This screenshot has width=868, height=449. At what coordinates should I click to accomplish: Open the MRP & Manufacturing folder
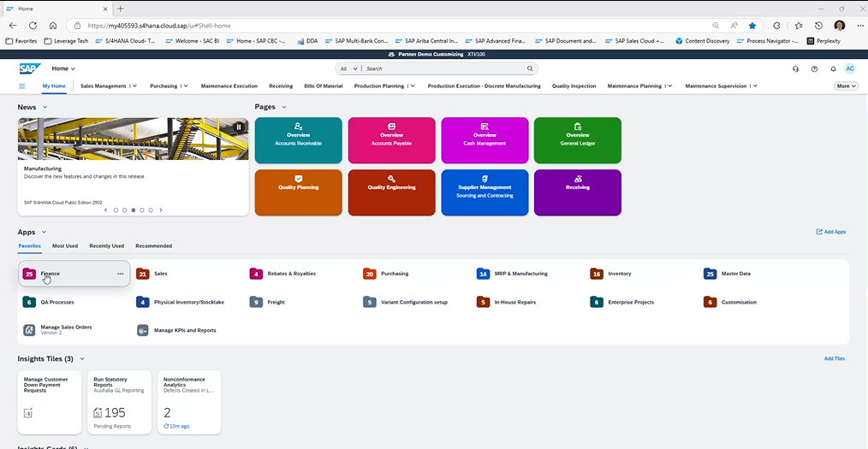pyautogui.click(x=512, y=274)
